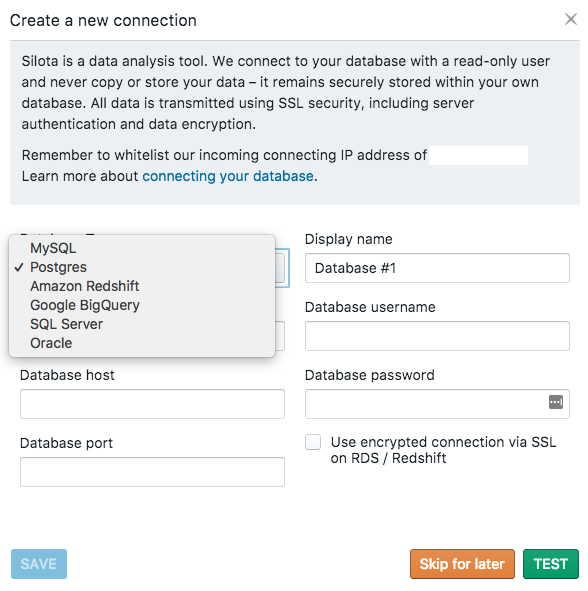
Task: Click the blank whitelisted IP address box
Action: [478, 155]
